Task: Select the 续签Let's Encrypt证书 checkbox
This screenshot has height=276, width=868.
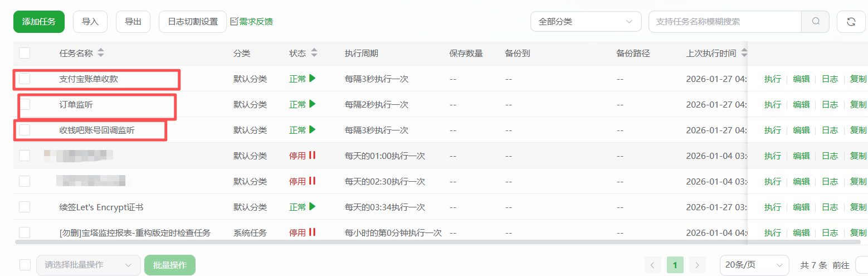Action: coord(25,207)
